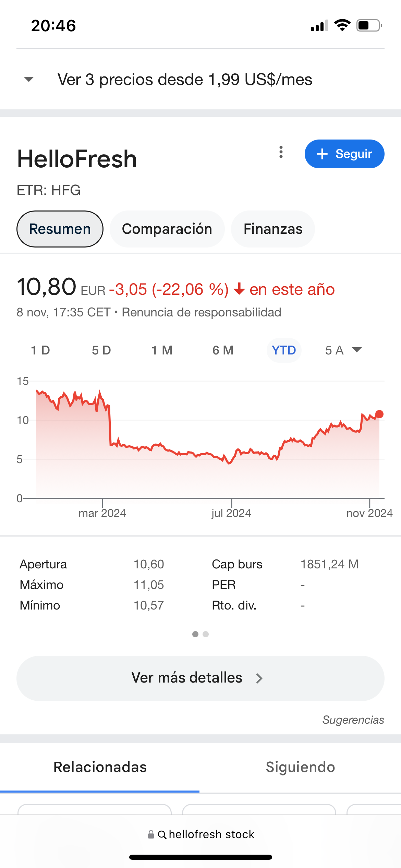Open the Renuncia de responsabilidad link
This screenshot has height=868, width=401.
coord(202,312)
